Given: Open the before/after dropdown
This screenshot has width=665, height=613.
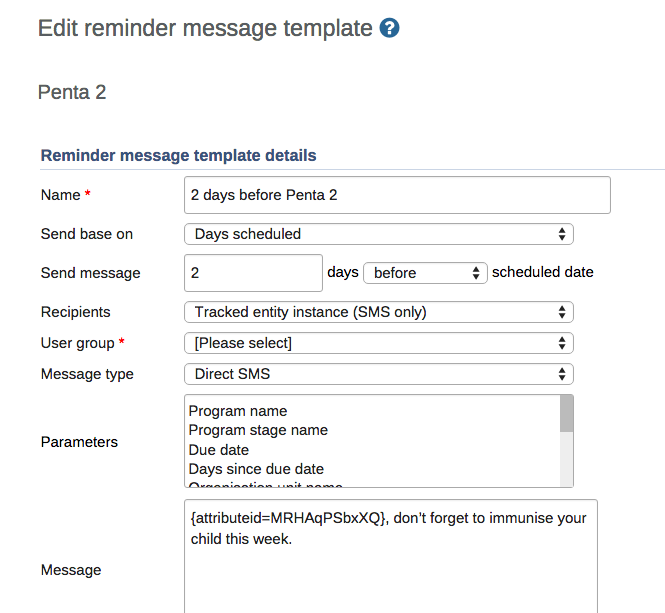Looking at the screenshot, I should (425, 272).
